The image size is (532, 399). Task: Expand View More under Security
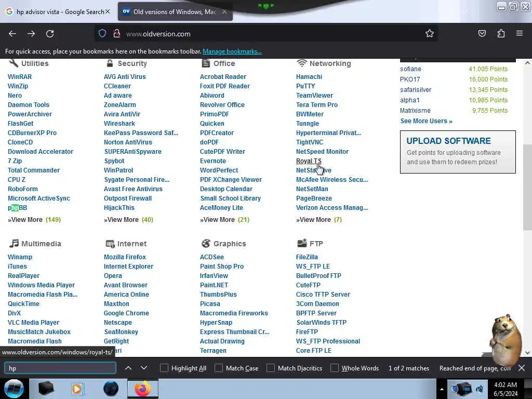tap(129, 220)
